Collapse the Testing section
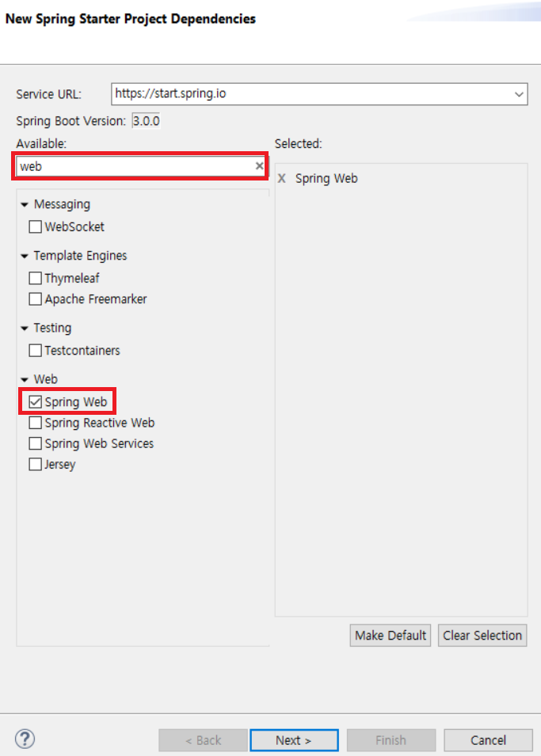The width and height of the screenshot is (541, 756). 25,328
